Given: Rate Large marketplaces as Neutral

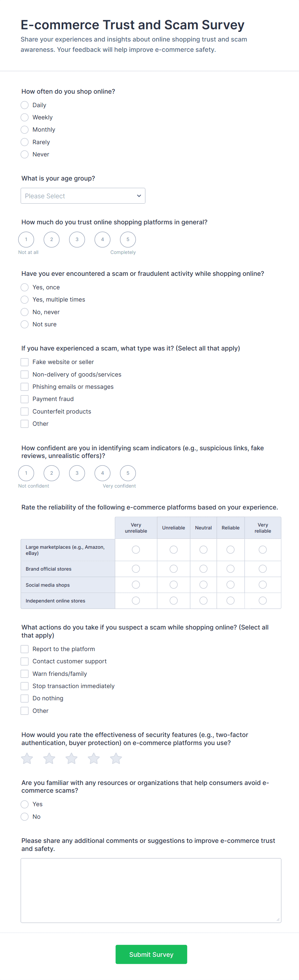Looking at the screenshot, I should pos(203,550).
